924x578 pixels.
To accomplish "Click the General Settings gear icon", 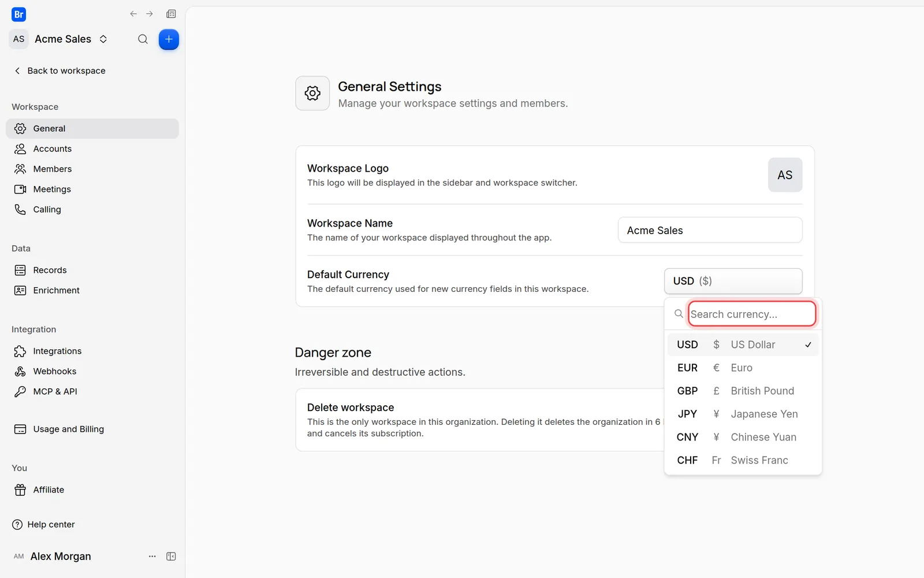I will point(312,93).
